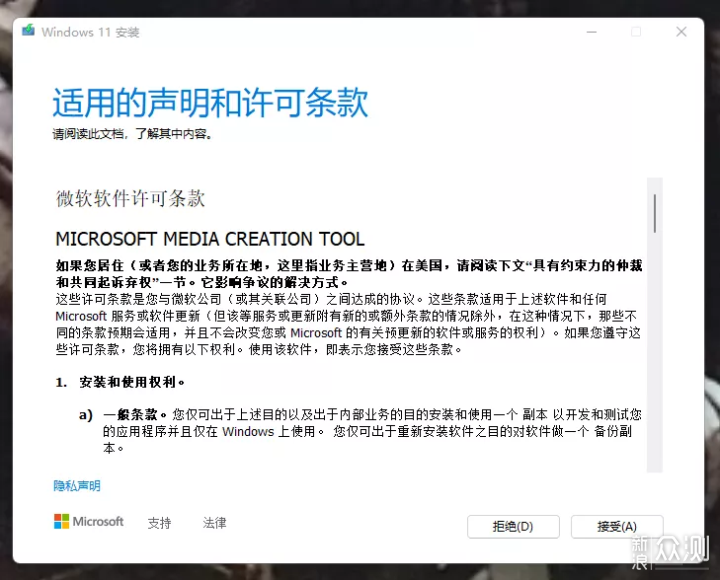Click the section 1. 安装和使用权利 heading

(120, 382)
